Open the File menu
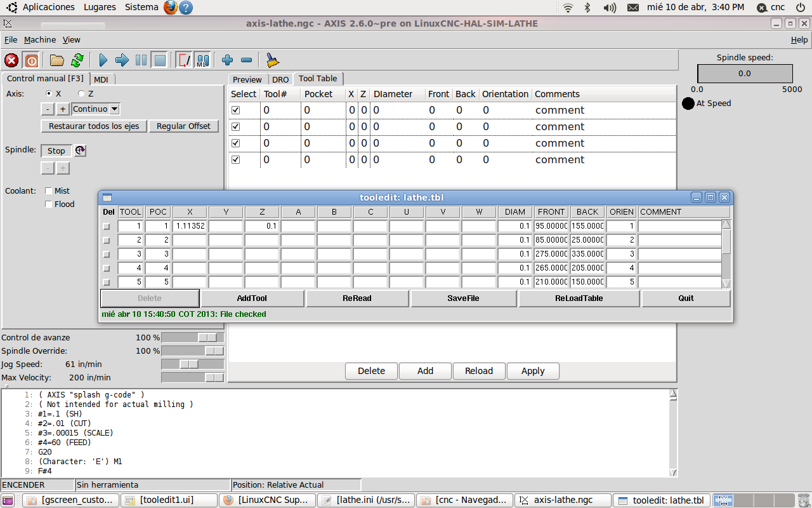The width and height of the screenshot is (812, 508). [11, 39]
